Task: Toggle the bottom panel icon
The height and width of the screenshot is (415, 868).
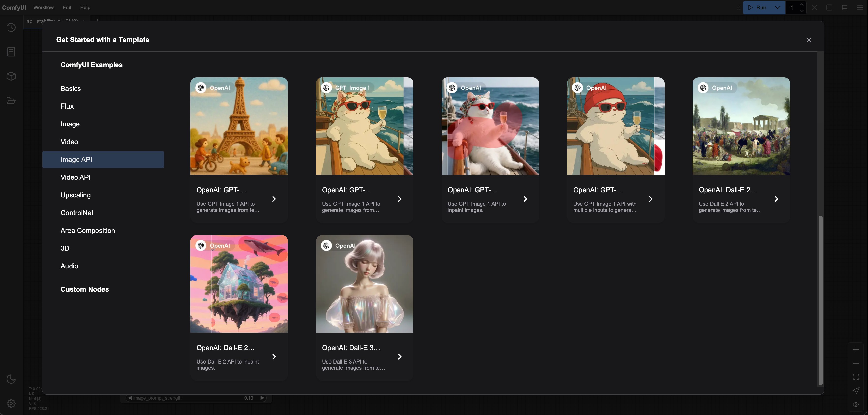Action: coord(844,7)
